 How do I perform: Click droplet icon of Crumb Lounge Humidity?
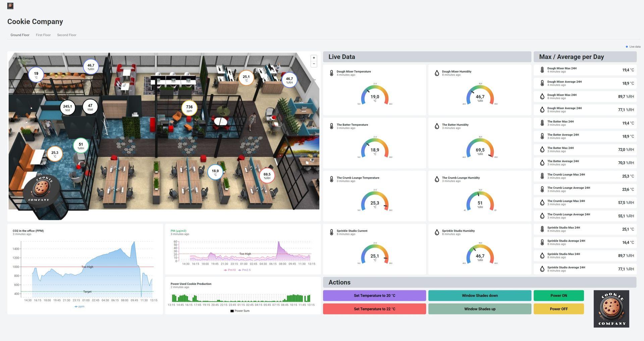[x=437, y=179]
